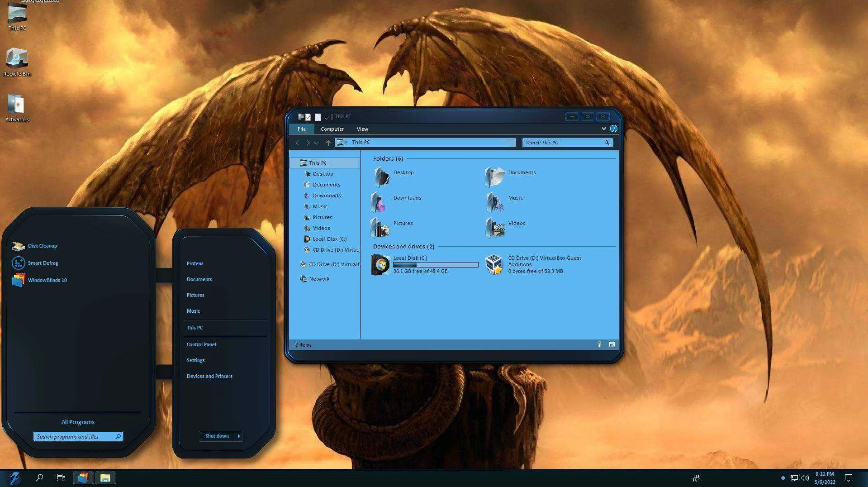Click the Smart Defrag icon in Start menu

tap(18, 263)
